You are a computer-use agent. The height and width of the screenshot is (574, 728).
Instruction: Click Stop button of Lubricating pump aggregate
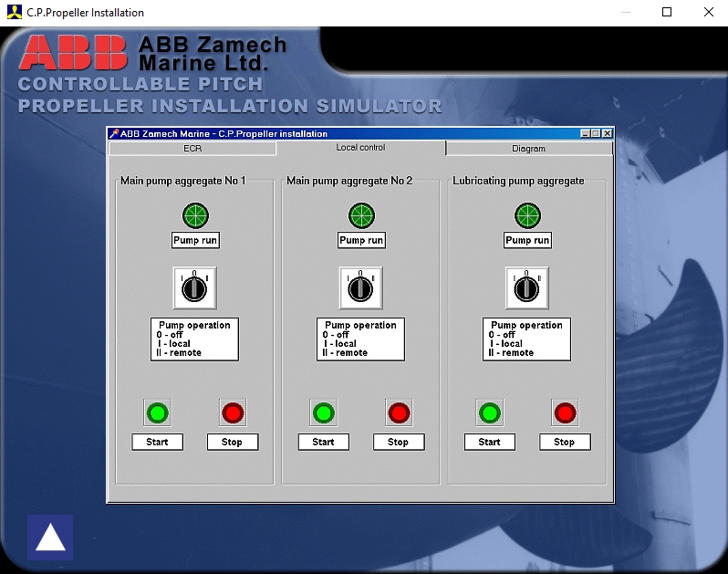click(x=565, y=442)
